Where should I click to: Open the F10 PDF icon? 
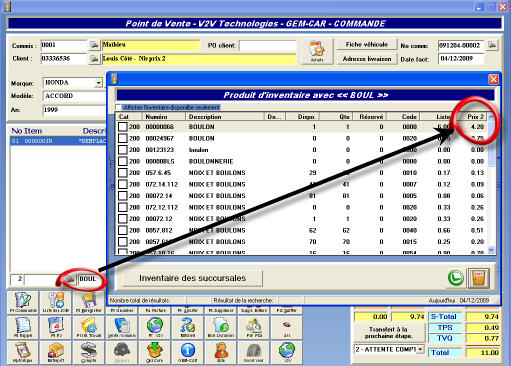point(254,327)
